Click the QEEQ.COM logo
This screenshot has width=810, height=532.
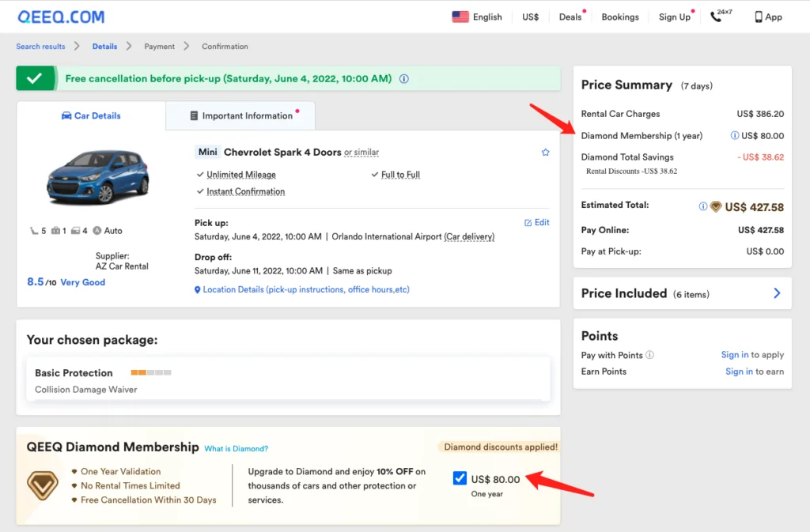61,17
